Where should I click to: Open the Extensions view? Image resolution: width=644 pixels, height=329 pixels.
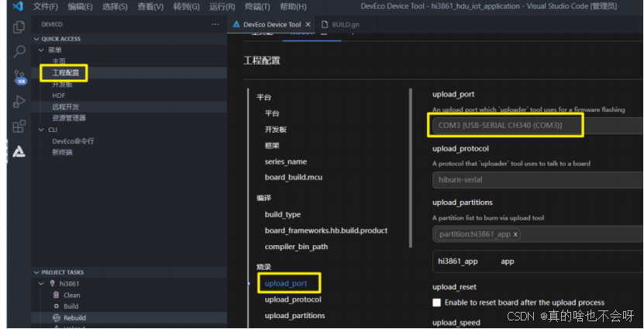point(19,126)
